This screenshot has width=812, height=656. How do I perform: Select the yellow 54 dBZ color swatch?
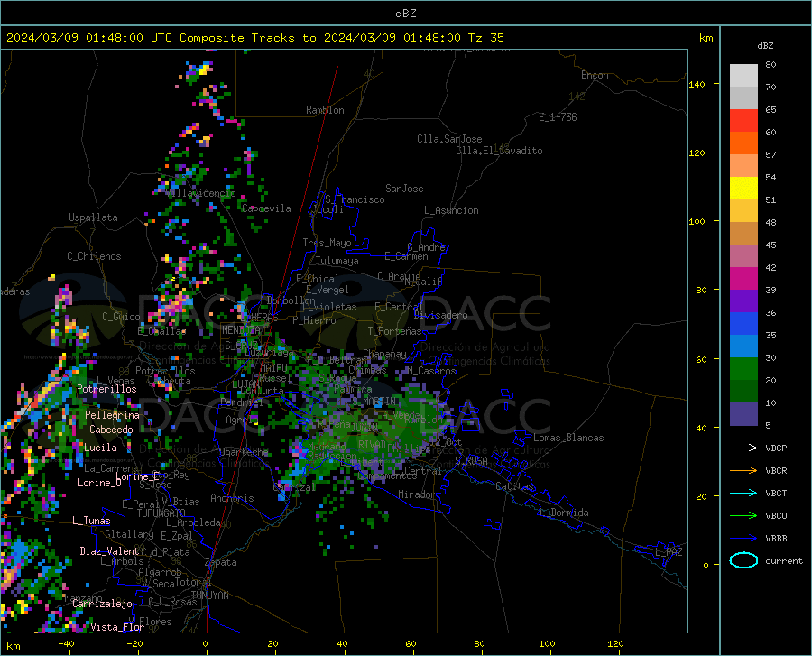coord(743,189)
